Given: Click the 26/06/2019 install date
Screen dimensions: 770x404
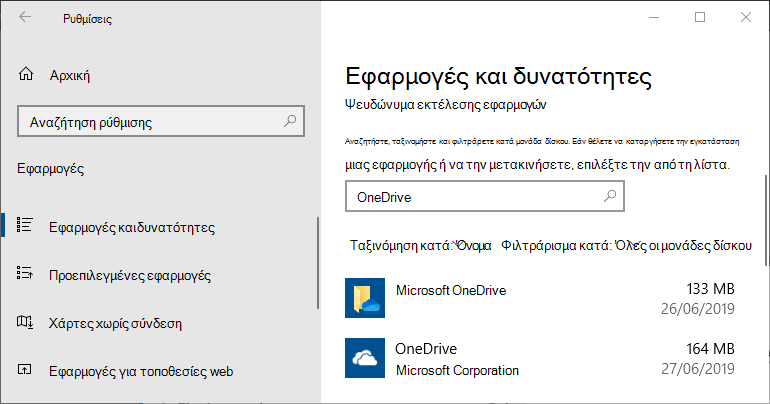Looking at the screenshot, I should (x=697, y=308).
